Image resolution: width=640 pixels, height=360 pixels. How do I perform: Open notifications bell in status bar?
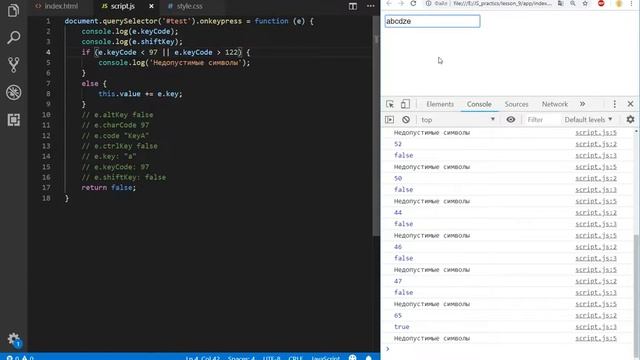point(369,358)
